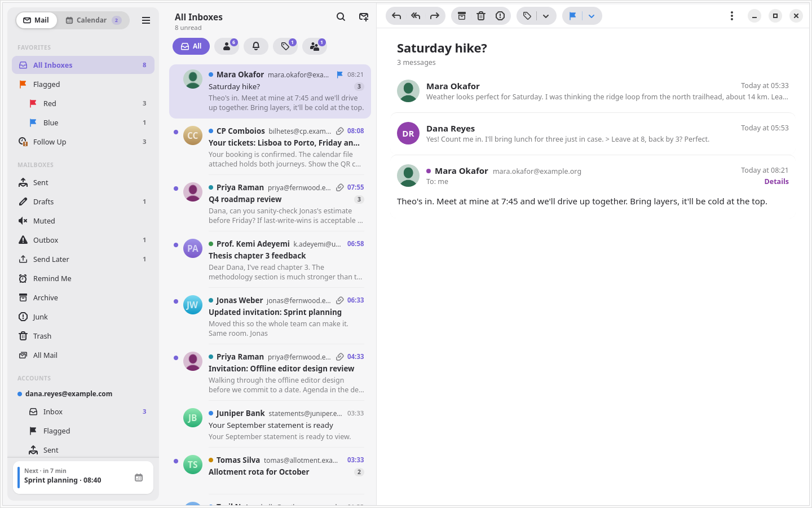Filter list by contacts icon
This screenshot has width=812, height=508.
pos(227,46)
